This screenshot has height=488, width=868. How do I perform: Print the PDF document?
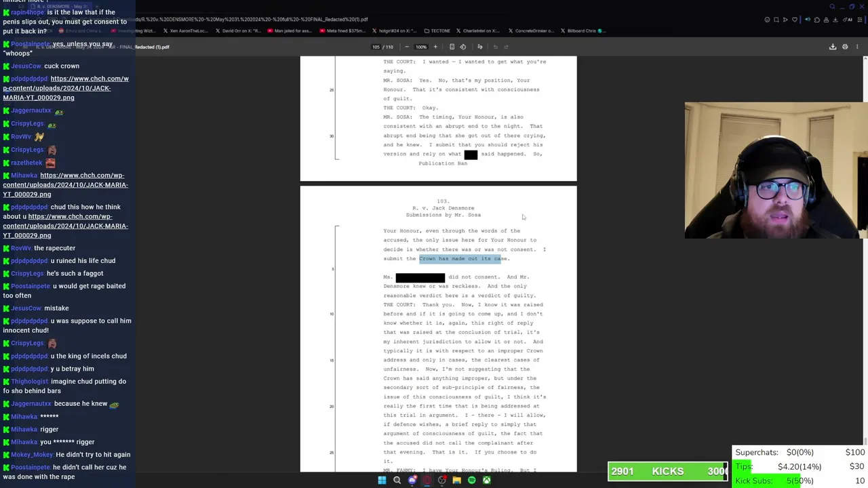845,47
